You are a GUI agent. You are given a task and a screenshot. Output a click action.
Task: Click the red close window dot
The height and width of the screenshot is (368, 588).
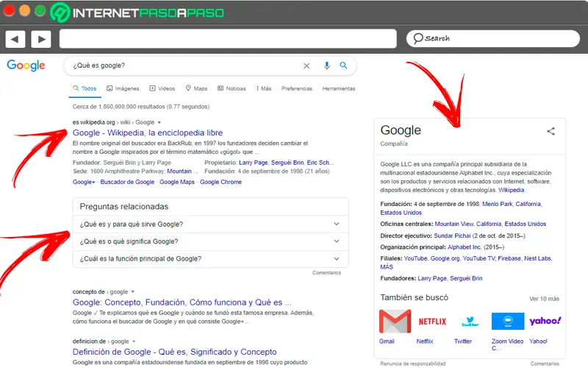point(9,10)
